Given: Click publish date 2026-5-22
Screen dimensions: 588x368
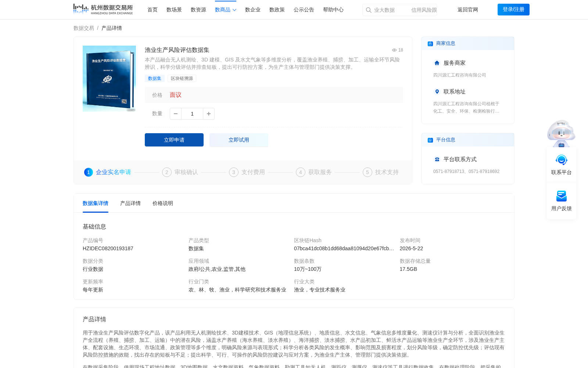Looking at the screenshot, I should [411, 248].
